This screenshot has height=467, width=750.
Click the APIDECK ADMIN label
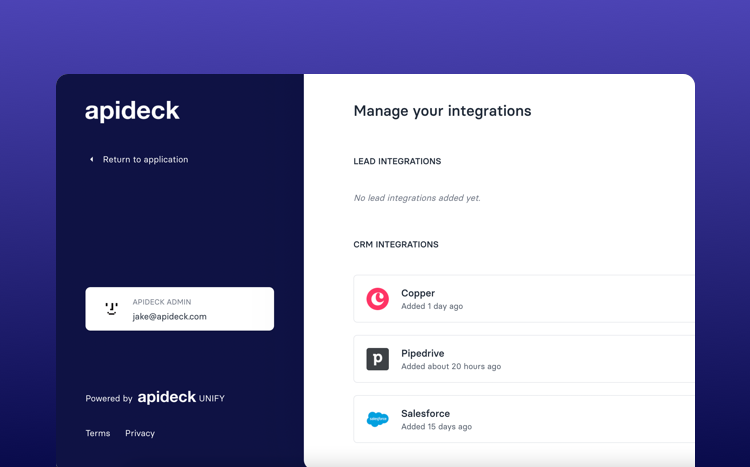click(162, 302)
